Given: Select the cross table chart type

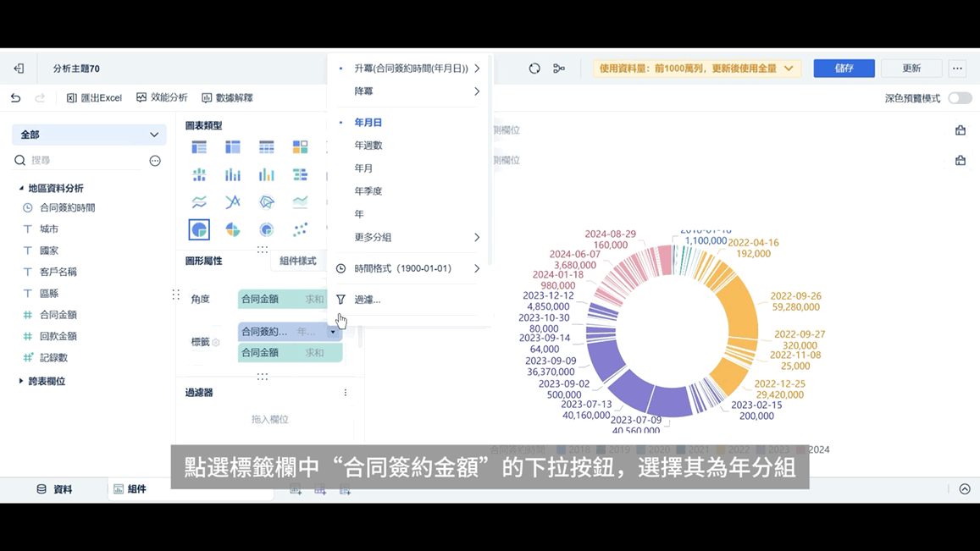Looking at the screenshot, I should click(233, 147).
